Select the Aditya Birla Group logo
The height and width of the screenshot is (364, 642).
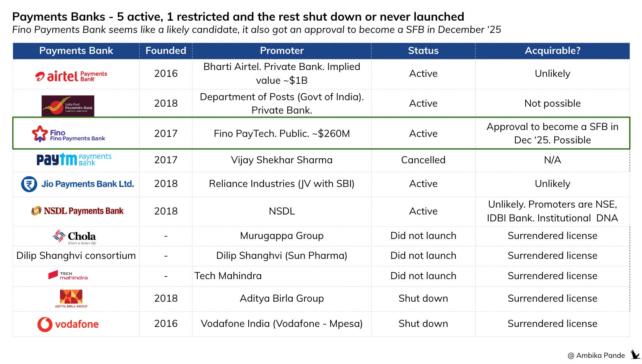(x=71, y=299)
